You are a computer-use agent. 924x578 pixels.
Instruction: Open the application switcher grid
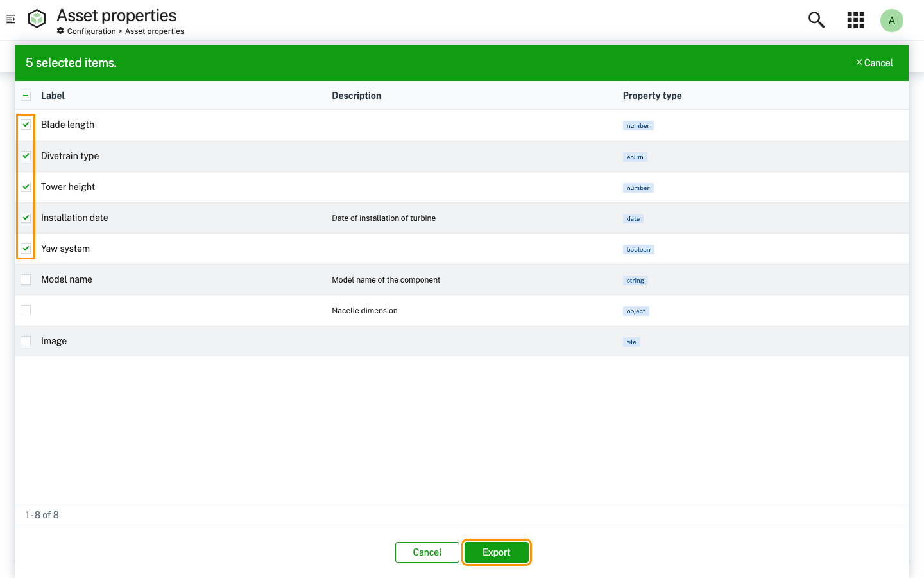855,20
